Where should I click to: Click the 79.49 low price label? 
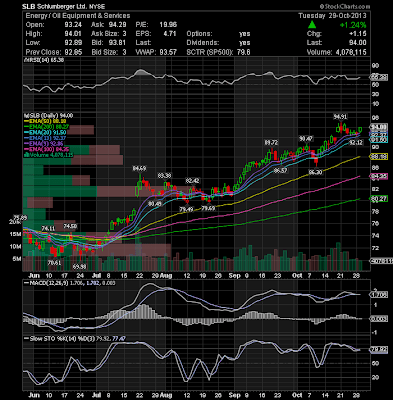186,209
